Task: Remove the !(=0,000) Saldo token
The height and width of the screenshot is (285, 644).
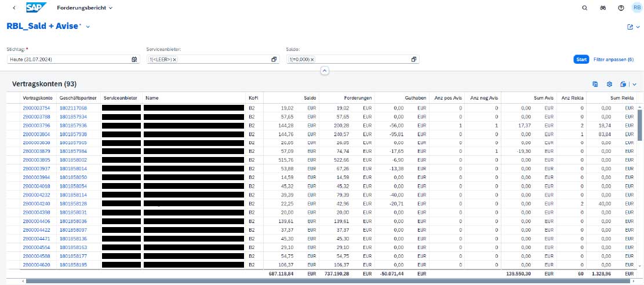Action: click(x=312, y=60)
